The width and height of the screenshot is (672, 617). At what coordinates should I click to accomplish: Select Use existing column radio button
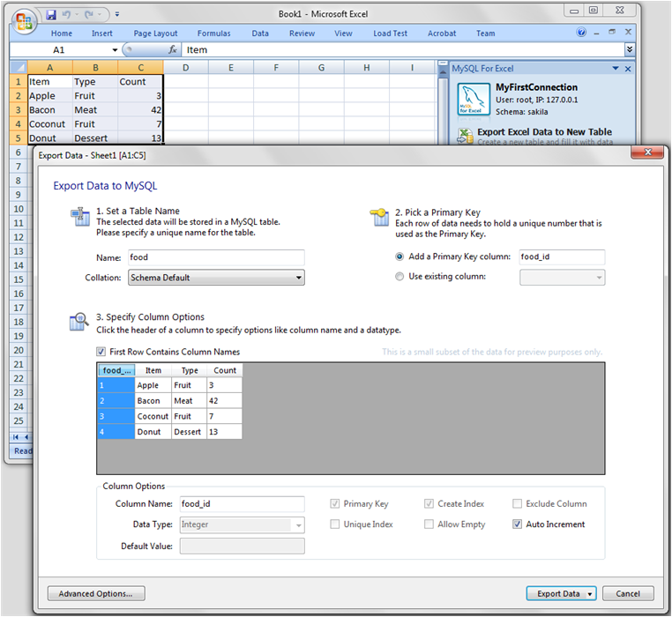(399, 277)
